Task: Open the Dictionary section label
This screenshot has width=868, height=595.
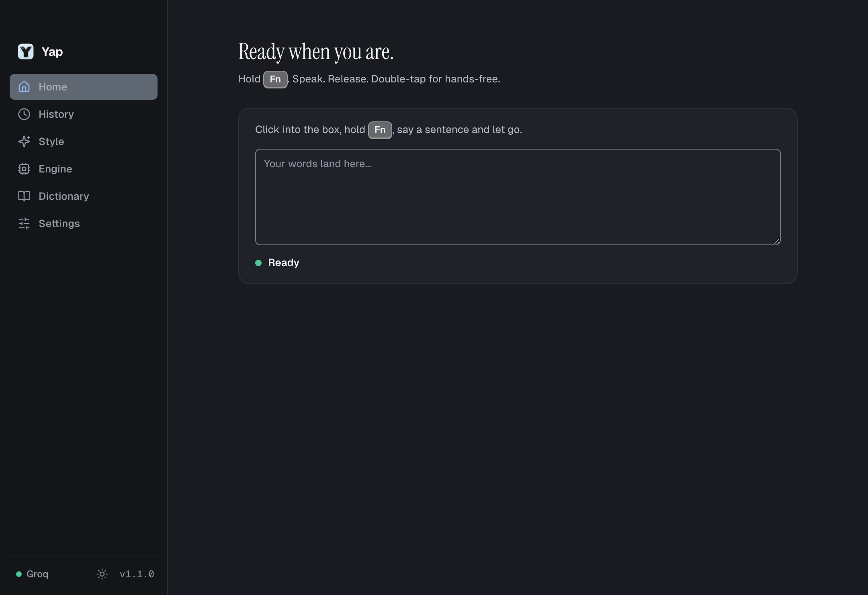Action: coord(64,196)
